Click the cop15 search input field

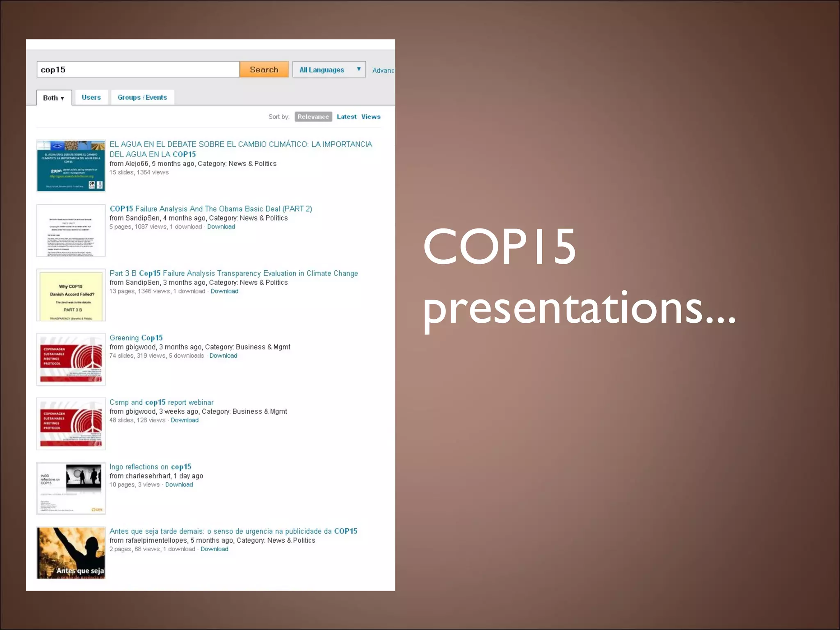pyautogui.click(x=138, y=70)
